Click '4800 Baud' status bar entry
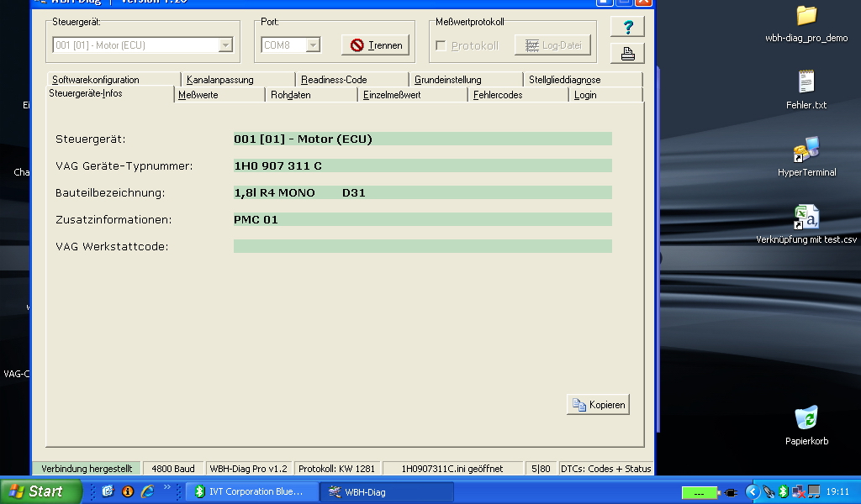The width and height of the screenshot is (861, 504). 173,469
